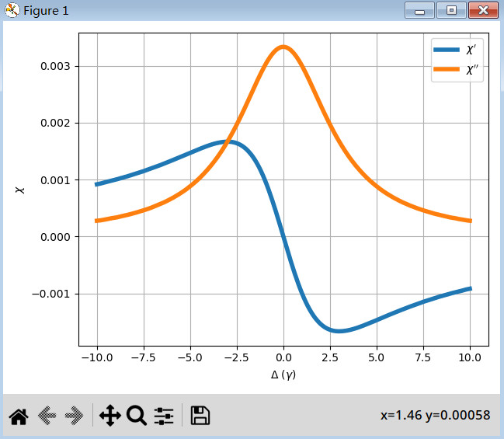Click the cursor coordinates readout in the toolbar
Viewport: 504px width, 439px height.
point(435,416)
